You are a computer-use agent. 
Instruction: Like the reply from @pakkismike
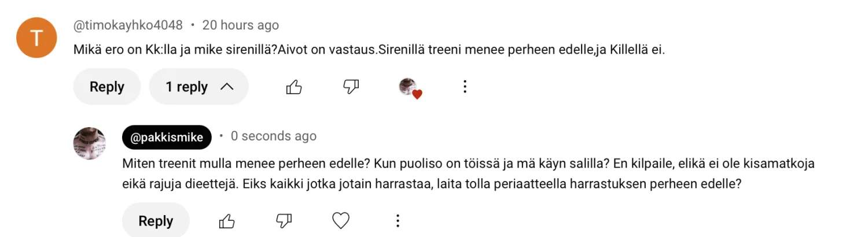click(x=227, y=221)
